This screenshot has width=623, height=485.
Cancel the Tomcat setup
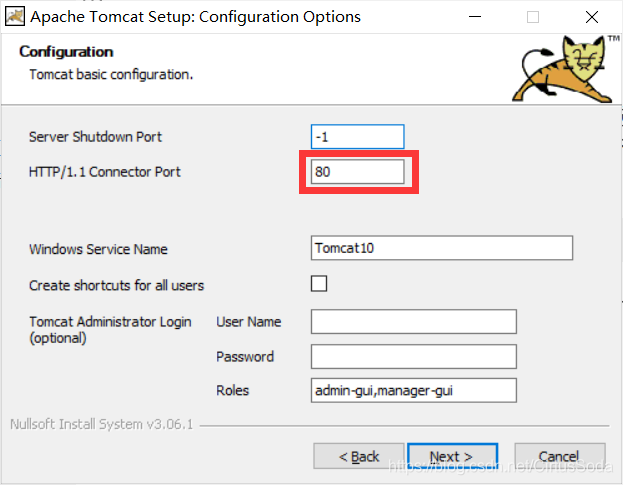click(x=560, y=456)
